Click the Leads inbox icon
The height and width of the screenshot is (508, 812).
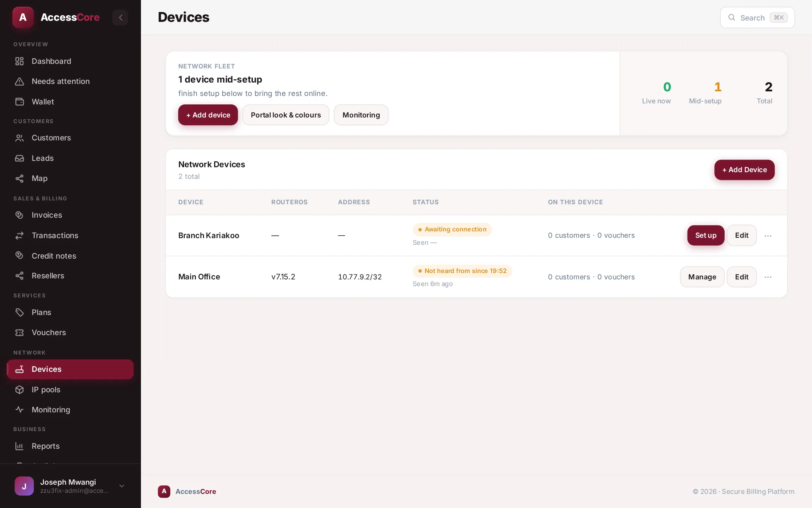point(19,158)
